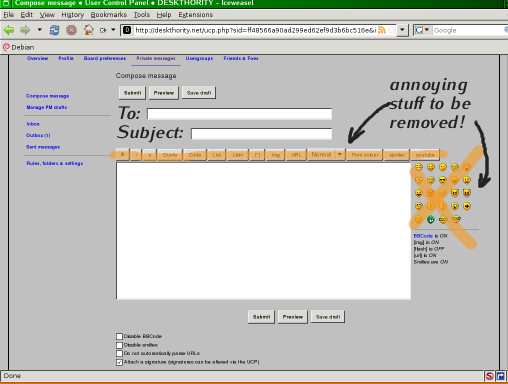The image size is (508, 384).
Task: Open the Font colour picker
Action: pos(365,155)
